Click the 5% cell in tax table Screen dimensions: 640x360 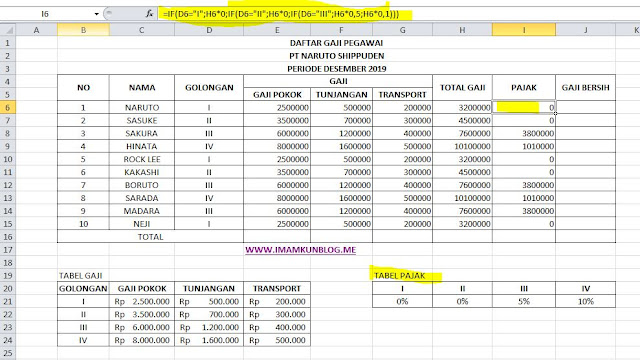tap(524, 301)
